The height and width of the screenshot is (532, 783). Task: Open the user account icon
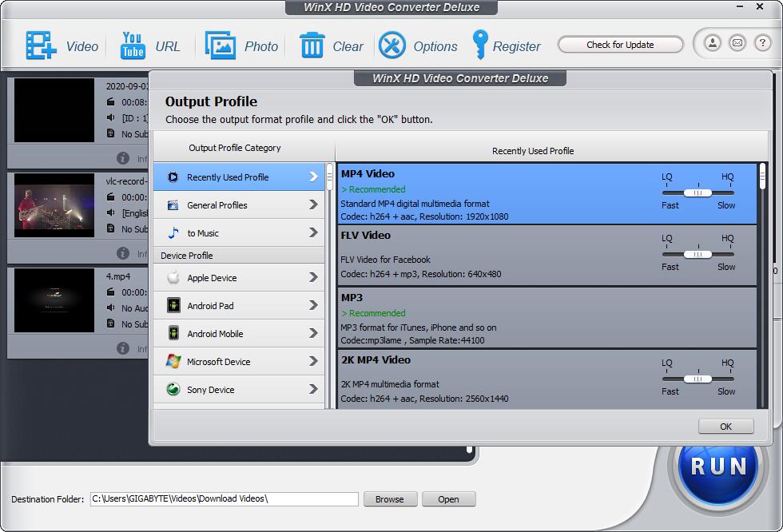tap(713, 43)
